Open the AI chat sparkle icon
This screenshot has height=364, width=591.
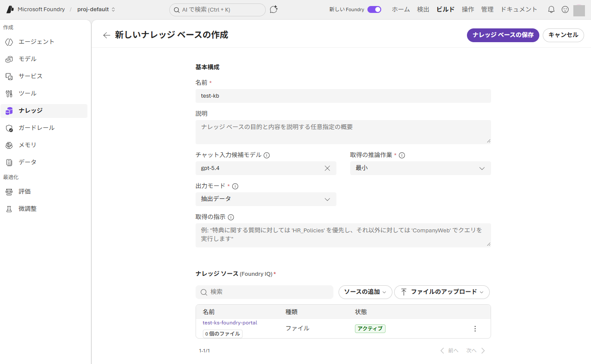coord(274,9)
